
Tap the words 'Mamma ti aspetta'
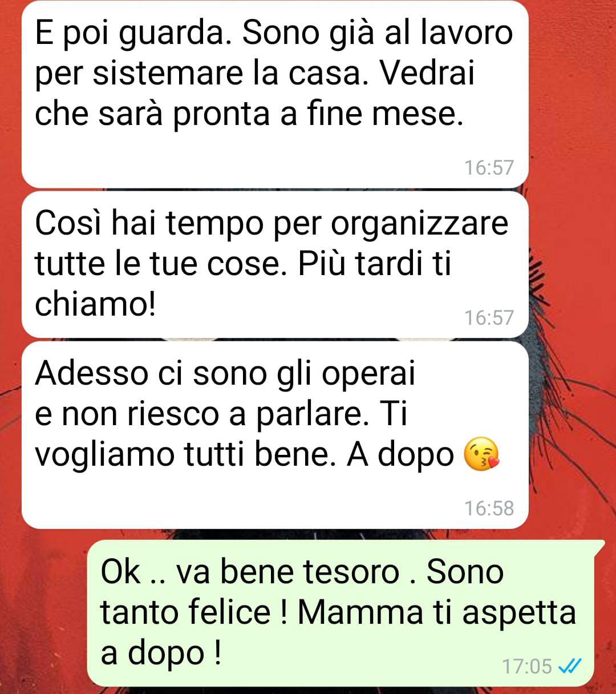[437, 614]
